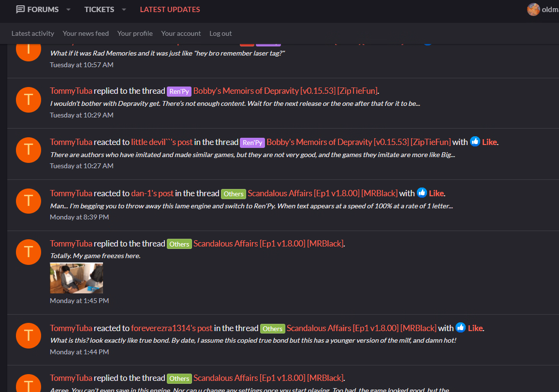Image resolution: width=559 pixels, height=392 pixels.
Task: Click TommyTuba's avatar beside the Monday 8:39 PM reaction
Action: pyautogui.click(x=29, y=201)
